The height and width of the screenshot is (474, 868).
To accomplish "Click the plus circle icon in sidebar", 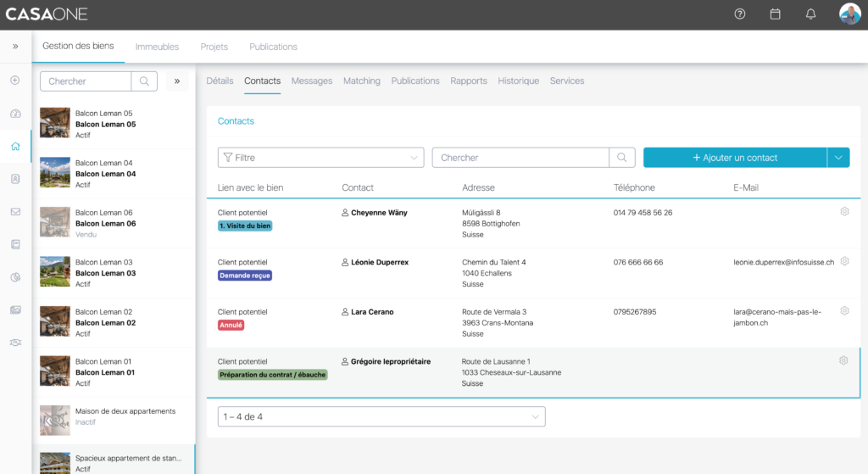I will pos(15,81).
